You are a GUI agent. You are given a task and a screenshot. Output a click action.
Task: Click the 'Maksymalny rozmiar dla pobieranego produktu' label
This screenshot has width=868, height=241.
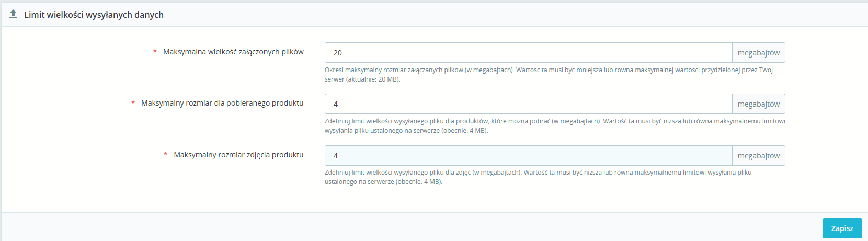click(x=222, y=103)
